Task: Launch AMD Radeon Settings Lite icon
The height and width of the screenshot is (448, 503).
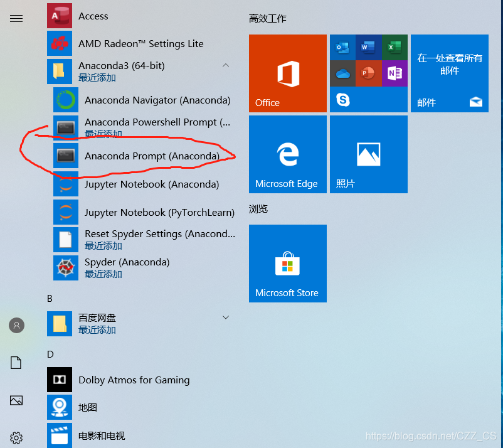Action: (x=60, y=43)
